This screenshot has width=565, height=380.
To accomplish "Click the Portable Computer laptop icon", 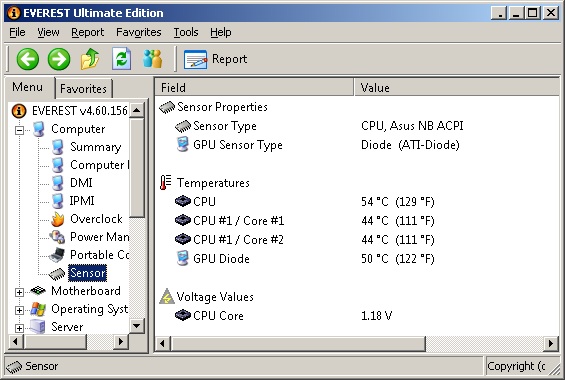I will pyautogui.click(x=57, y=255).
